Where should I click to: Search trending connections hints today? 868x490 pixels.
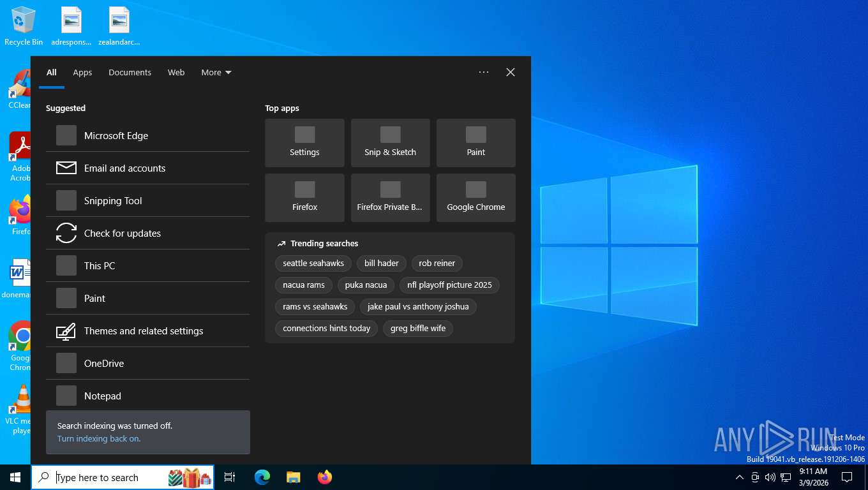pos(327,328)
